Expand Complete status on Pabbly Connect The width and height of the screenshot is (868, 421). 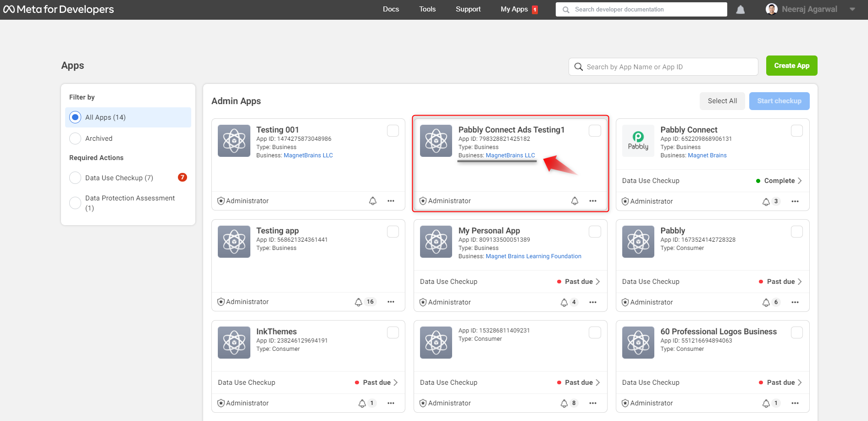click(779, 181)
